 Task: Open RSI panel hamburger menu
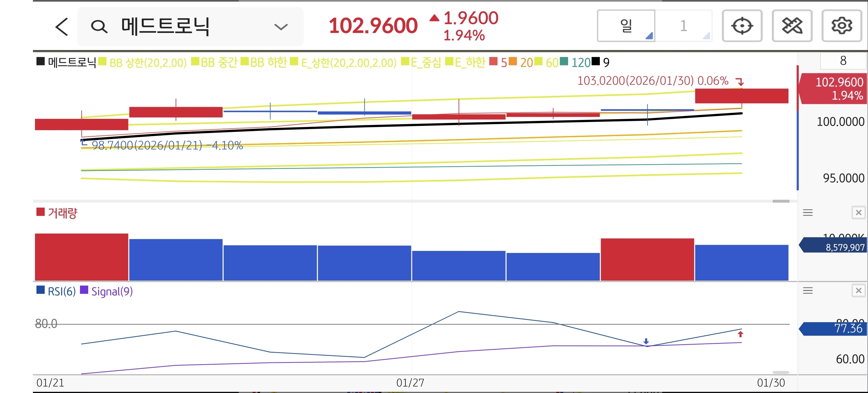click(x=808, y=291)
